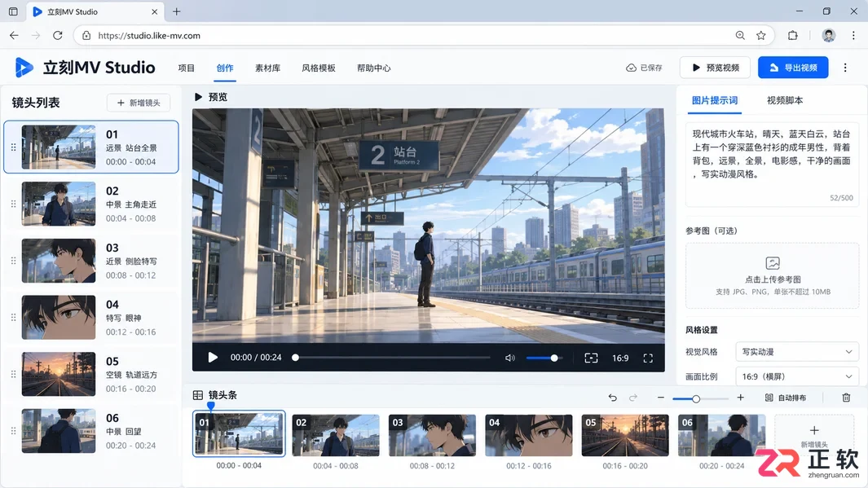
Task: Select shot 02 中景 主角走近 in list
Action: pos(91,204)
